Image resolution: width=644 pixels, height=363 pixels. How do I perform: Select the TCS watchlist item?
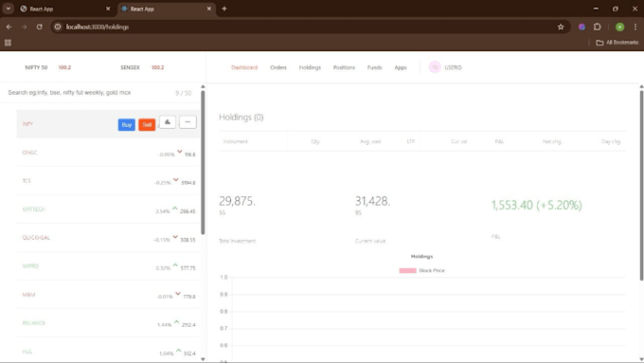(x=108, y=181)
